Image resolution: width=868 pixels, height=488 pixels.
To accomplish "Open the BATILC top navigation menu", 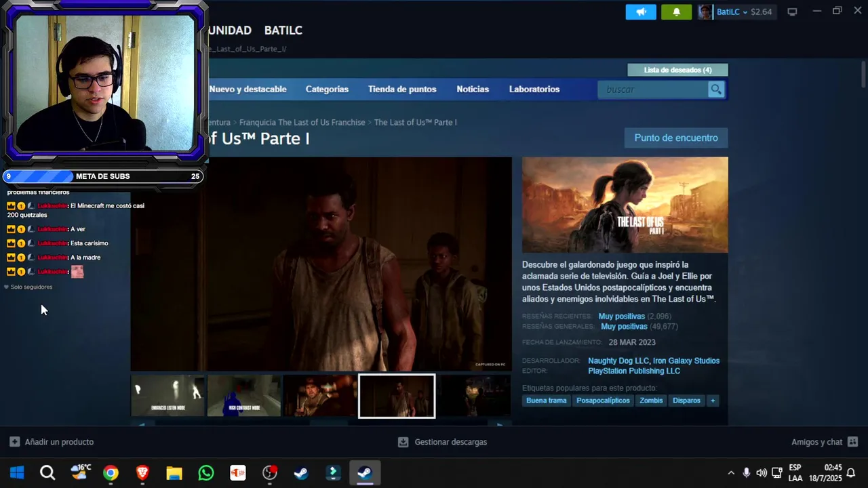I will pos(283,30).
